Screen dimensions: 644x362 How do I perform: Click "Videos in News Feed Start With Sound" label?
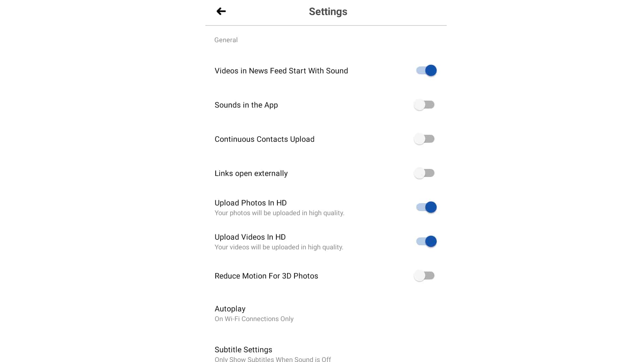281,71
